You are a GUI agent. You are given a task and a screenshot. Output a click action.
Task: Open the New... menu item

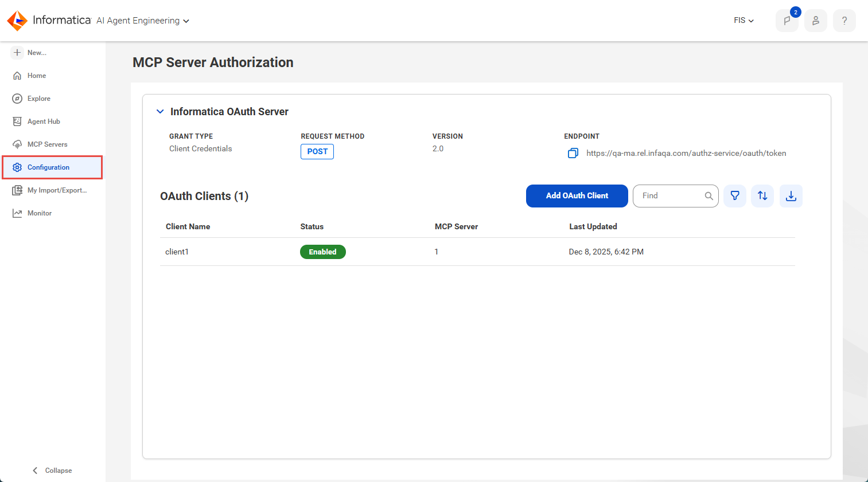(x=37, y=53)
